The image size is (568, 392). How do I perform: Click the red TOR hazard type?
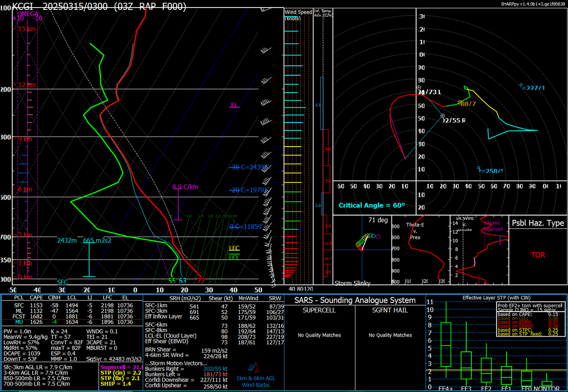click(x=538, y=255)
